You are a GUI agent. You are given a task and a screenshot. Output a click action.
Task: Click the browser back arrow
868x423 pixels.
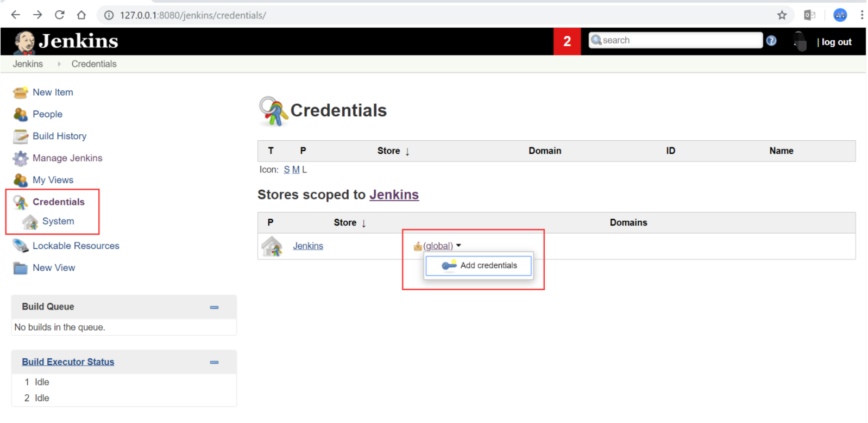coord(15,15)
